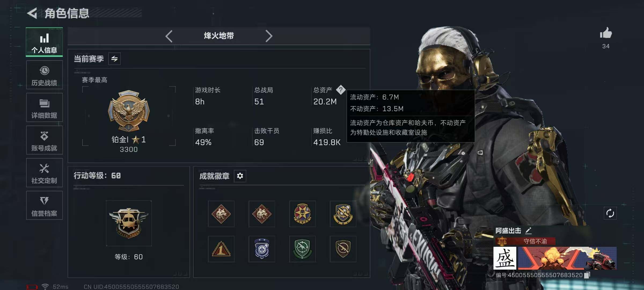Open the 个人信息 sidebar tab

click(x=44, y=42)
